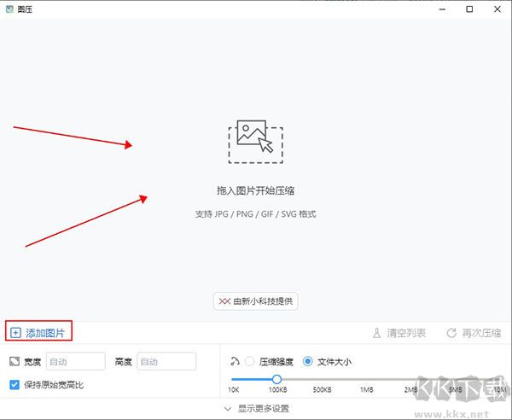This screenshot has height=420, width=512.
Task: Click the 添加图片 button label
Action: point(45,333)
